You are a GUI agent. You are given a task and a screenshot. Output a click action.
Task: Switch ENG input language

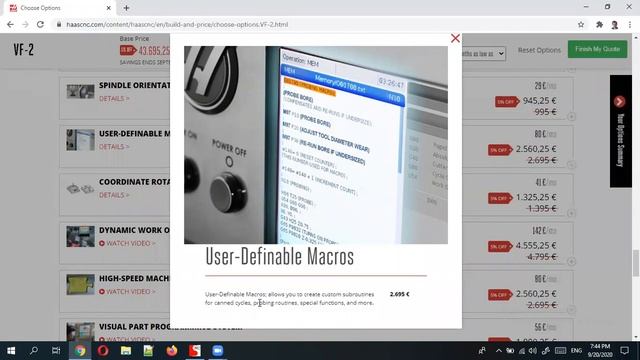coord(576,351)
